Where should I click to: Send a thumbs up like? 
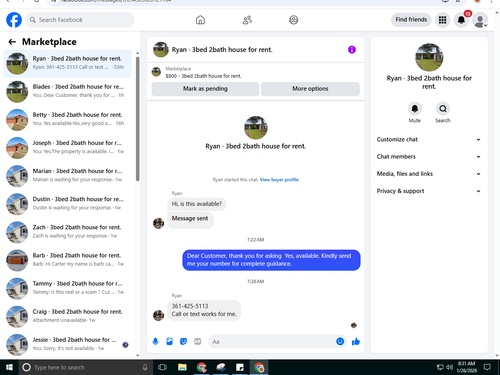(x=356, y=341)
